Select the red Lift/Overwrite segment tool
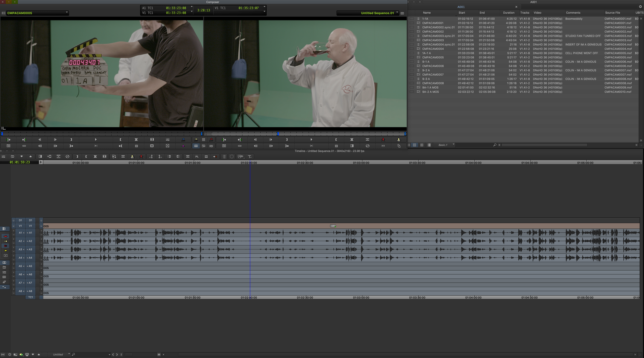644x358 pixels. click(5, 236)
